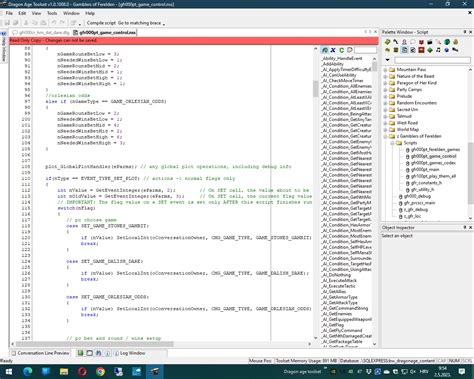The image size is (474, 379).
Task: Select gfr000pt_ferelden_games script
Action: [x=435, y=150]
